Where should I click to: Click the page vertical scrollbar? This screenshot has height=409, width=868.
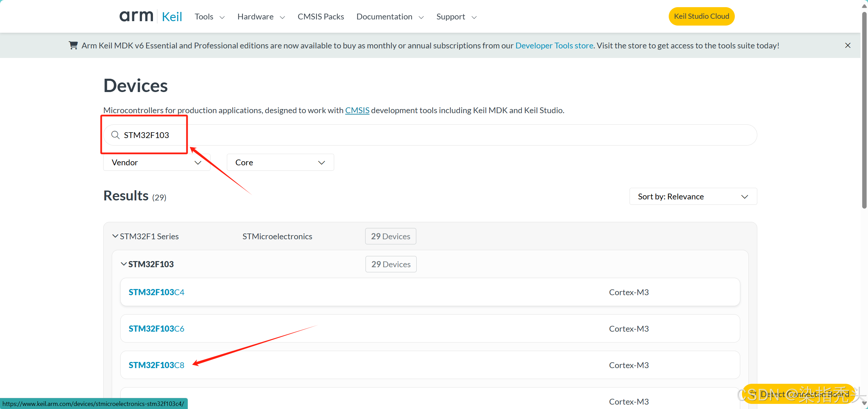click(864, 109)
